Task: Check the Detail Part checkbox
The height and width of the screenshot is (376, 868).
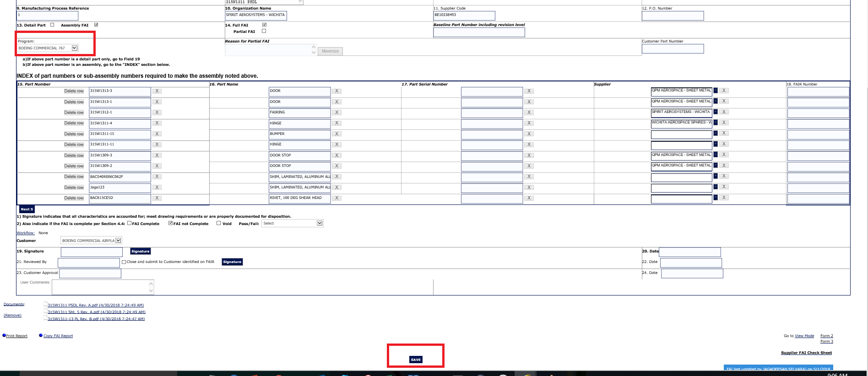Action: coord(52,25)
